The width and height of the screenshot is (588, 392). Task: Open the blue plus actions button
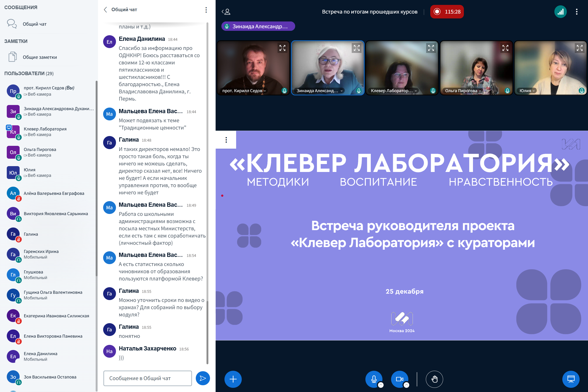[x=233, y=379]
